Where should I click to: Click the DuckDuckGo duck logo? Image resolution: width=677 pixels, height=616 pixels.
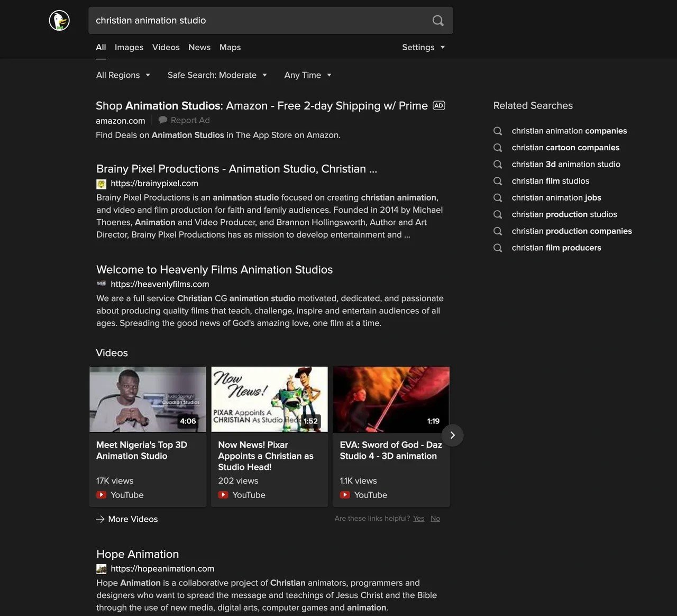pos(59,21)
